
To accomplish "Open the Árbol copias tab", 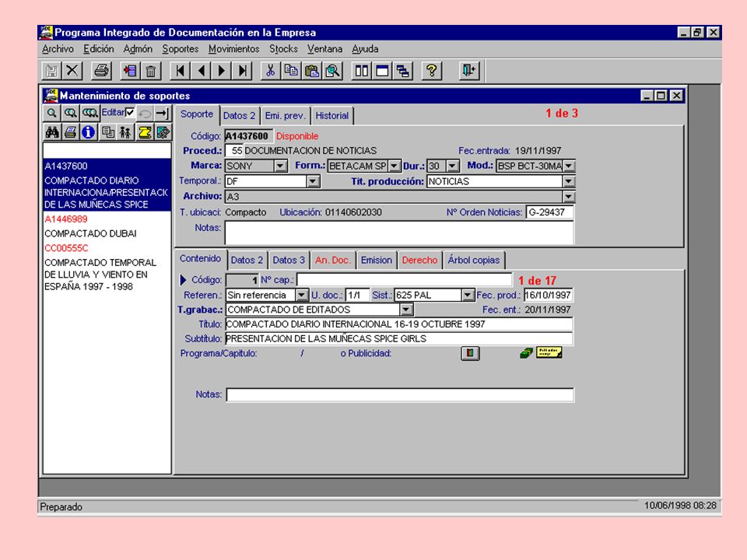I will pos(474,260).
